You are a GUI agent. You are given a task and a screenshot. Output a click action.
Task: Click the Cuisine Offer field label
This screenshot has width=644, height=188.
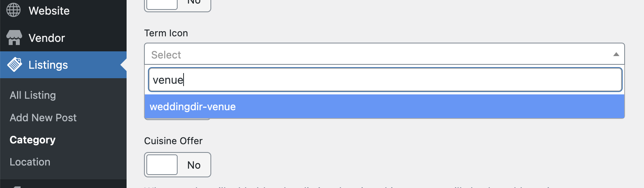point(173,141)
